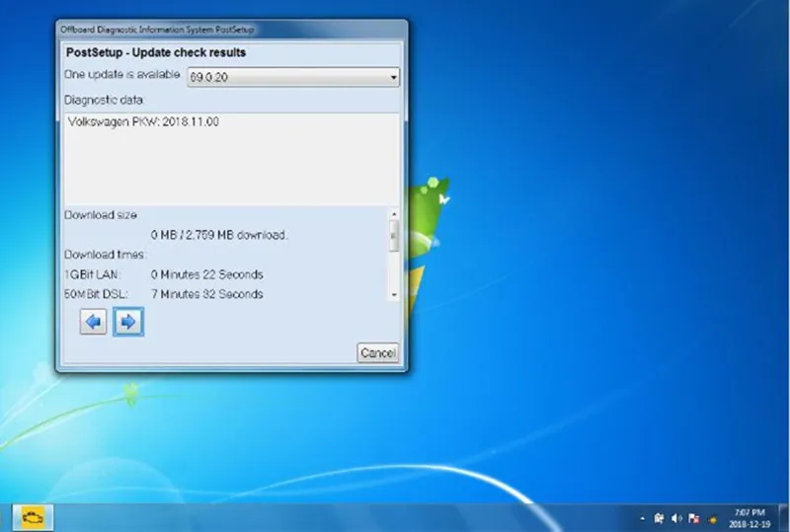This screenshot has width=790, height=532.
Task: Click the '50MBit DSL:' label
Action: [96, 294]
